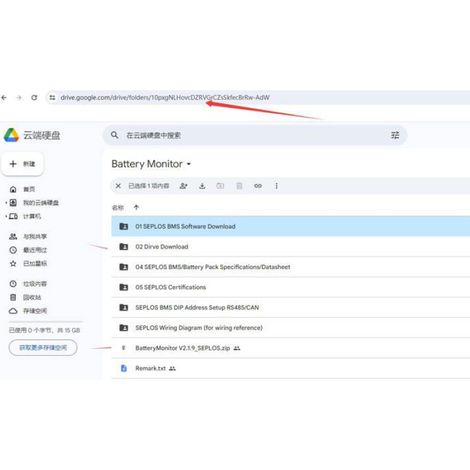This screenshot has height=470, width=470.
Task: Expand Computers tree in sidebar
Action: [x=6, y=216]
